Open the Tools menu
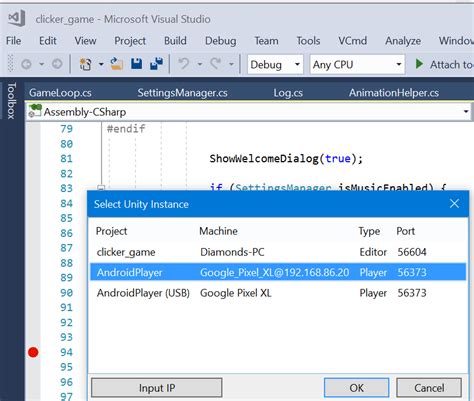The width and height of the screenshot is (474, 401). (308, 41)
